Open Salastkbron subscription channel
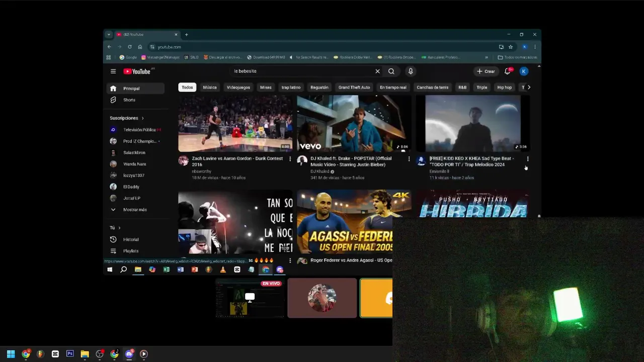The height and width of the screenshot is (362, 644). pyautogui.click(x=135, y=153)
